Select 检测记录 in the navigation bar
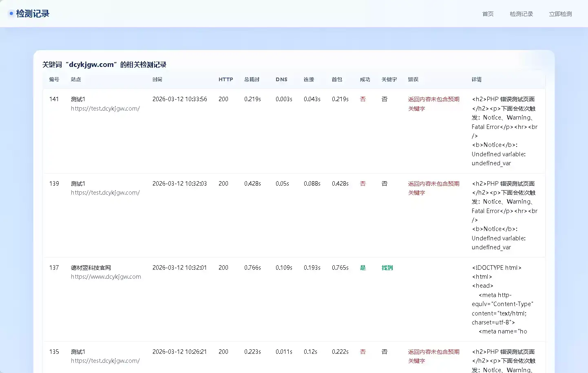Viewport: 588px width, 373px height. click(521, 13)
